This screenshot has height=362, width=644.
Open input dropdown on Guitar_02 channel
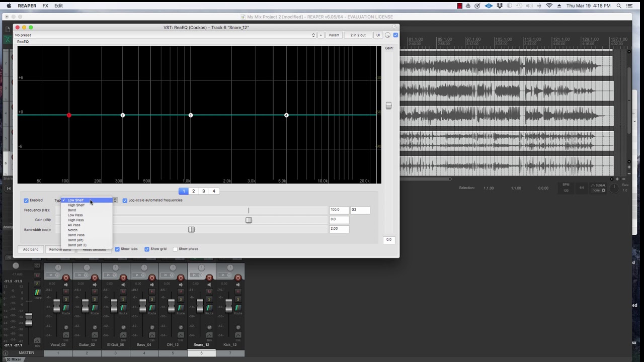[x=80, y=275]
